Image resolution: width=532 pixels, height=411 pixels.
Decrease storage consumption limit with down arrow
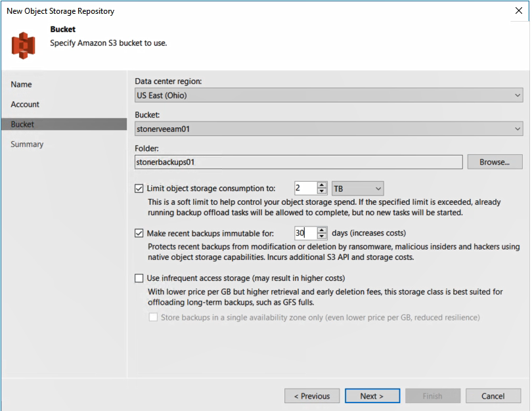coord(322,192)
